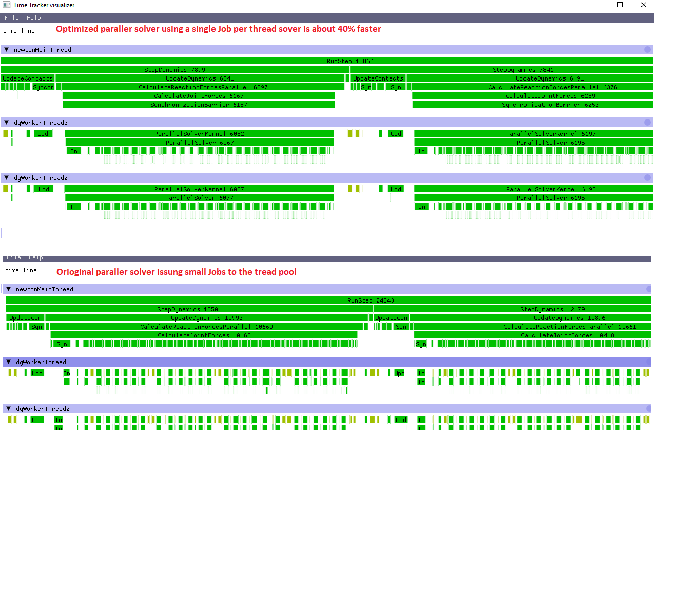This screenshot has width=700, height=602.
Task: Collapse dgWorkerThread2 track above ParallelSolverKernel 6087
Action: (x=7, y=178)
